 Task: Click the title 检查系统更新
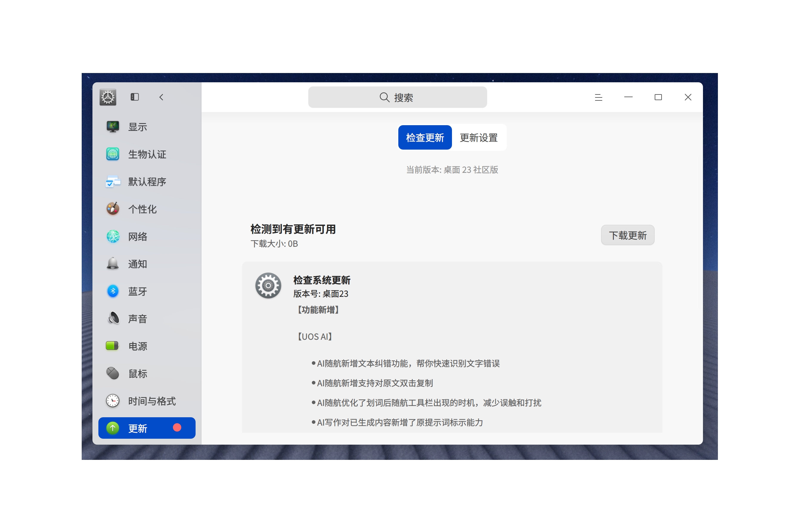click(321, 280)
